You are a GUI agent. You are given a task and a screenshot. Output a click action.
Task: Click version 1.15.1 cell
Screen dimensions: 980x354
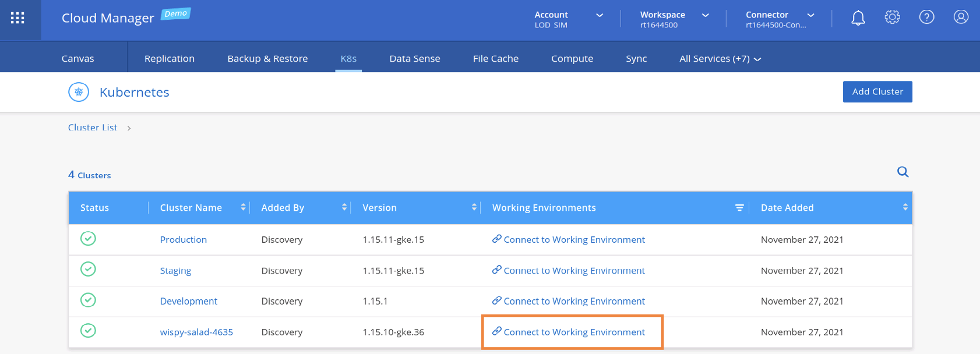[x=375, y=302]
